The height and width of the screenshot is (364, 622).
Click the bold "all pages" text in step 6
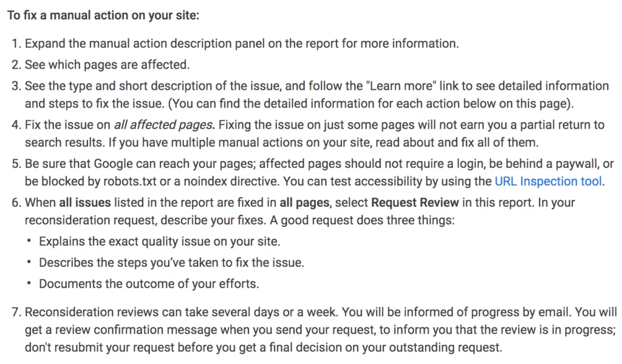[306, 202]
